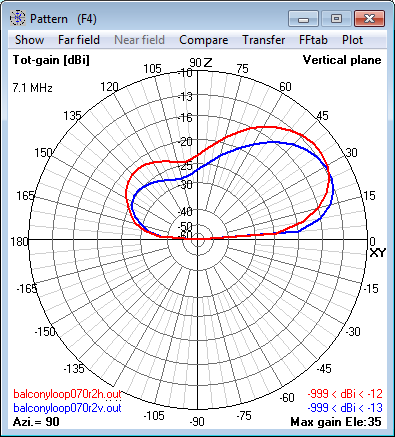Screen dimensions: 395x437
Task: Click the blue -999 < dBi < -13 range
Action: pos(345,408)
